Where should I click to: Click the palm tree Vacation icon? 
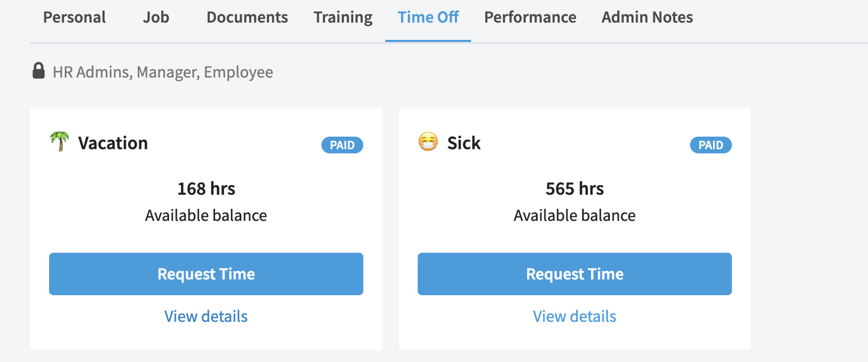click(x=59, y=141)
